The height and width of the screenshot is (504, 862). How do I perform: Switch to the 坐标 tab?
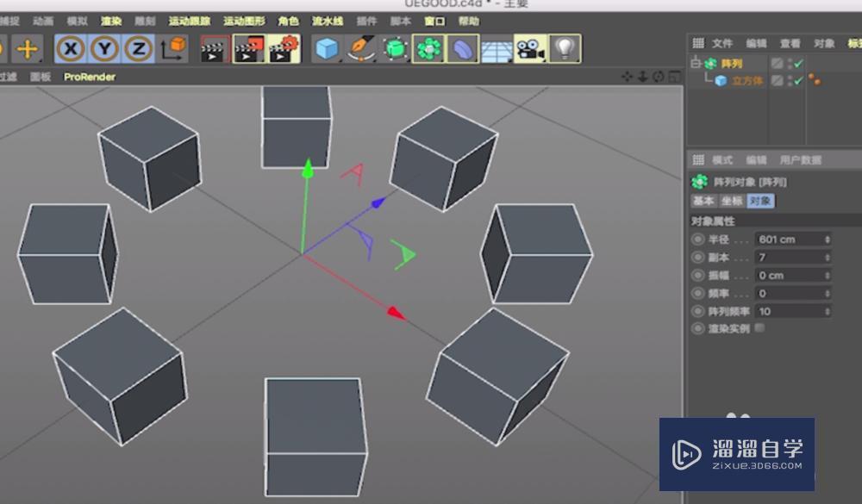731,201
